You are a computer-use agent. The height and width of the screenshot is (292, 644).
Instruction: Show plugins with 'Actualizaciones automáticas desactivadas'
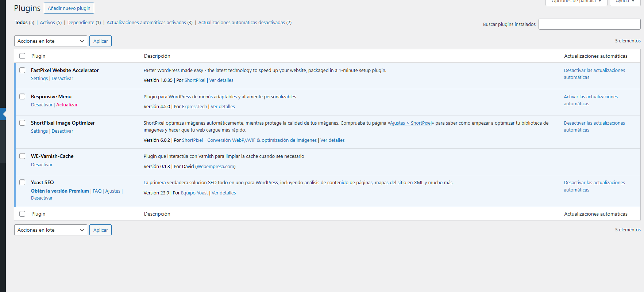(245, 23)
